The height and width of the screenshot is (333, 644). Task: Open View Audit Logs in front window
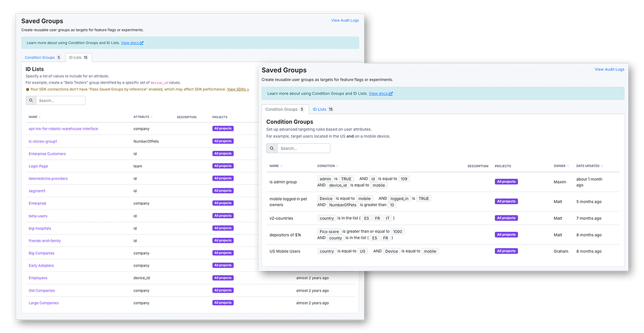[609, 70]
